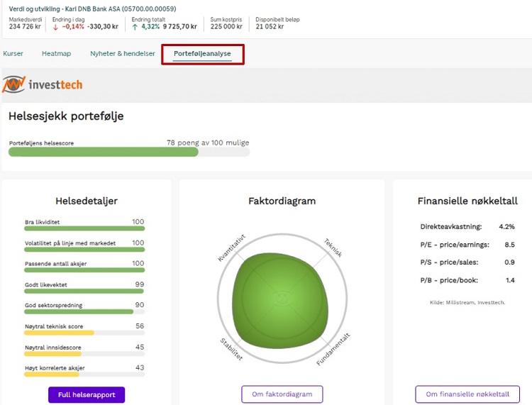Click the Direkteavkastning value 4.2%
532x405 pixels.
point(506,226)
